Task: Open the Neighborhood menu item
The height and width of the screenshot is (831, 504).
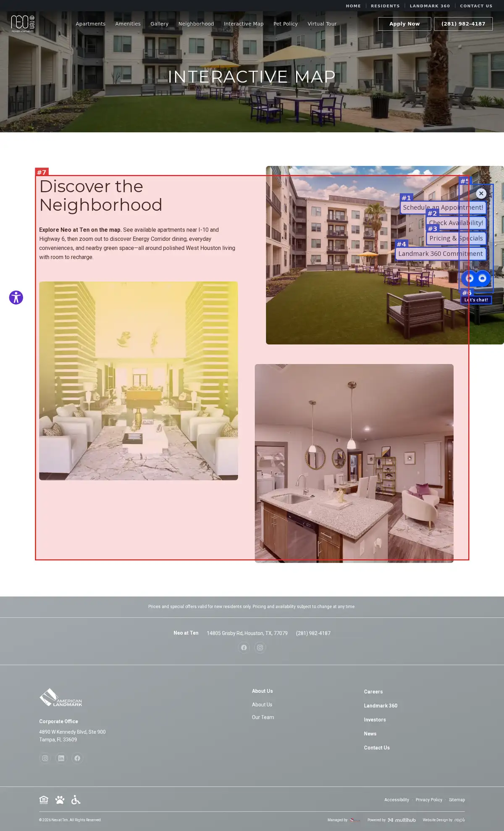Action: (x=196, y=24)
